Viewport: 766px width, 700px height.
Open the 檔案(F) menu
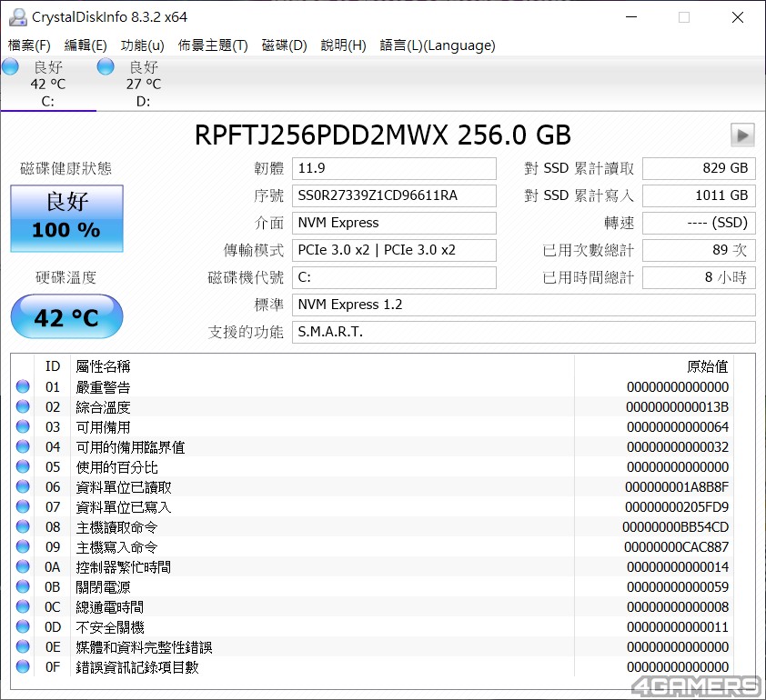coord(29,45)
